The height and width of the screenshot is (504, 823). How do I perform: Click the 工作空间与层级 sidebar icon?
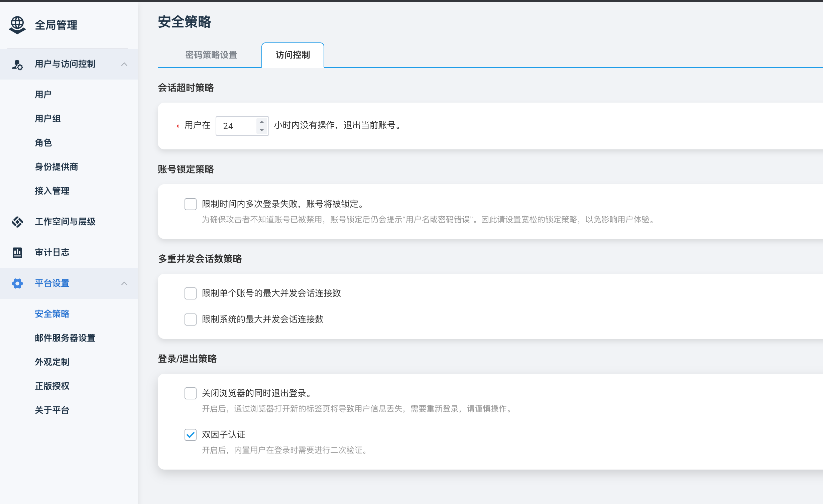(x=17, y=222)
